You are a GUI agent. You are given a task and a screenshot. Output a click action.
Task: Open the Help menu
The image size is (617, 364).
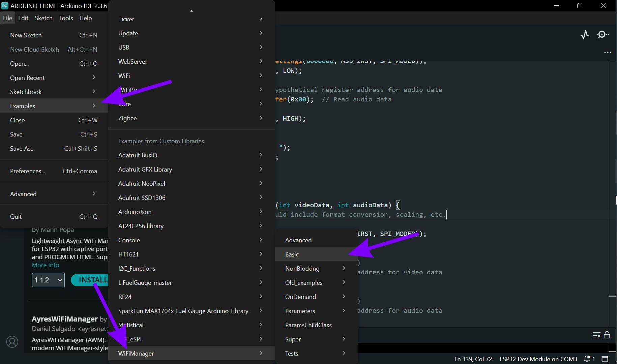(85, 18)
